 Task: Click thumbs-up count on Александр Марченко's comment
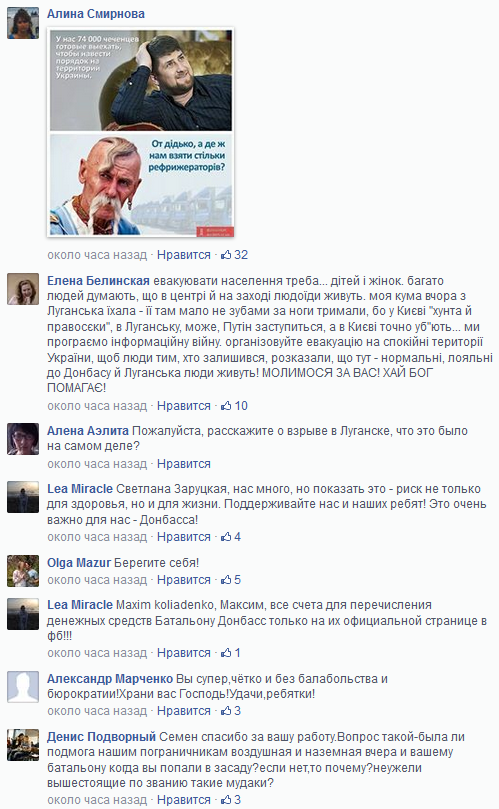pos(226,710)
